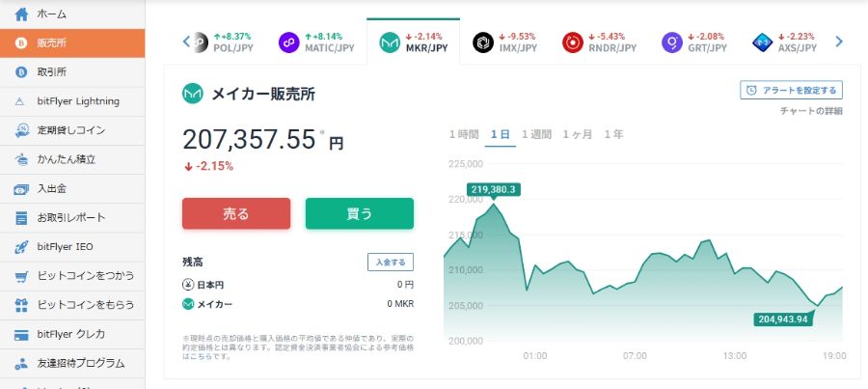Screen dimensions: 868x389
Task: Select the bitFlyer クレカ card icon
Action: 21,335
